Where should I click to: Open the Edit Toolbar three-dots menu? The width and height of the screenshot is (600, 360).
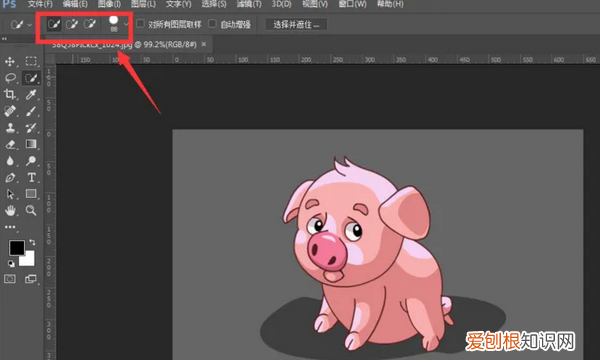coord(10,227)
